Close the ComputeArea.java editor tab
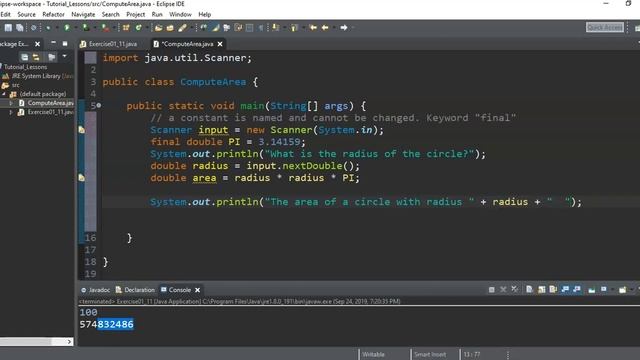Viewport: 640px width, 360px height. pos(220,44)
